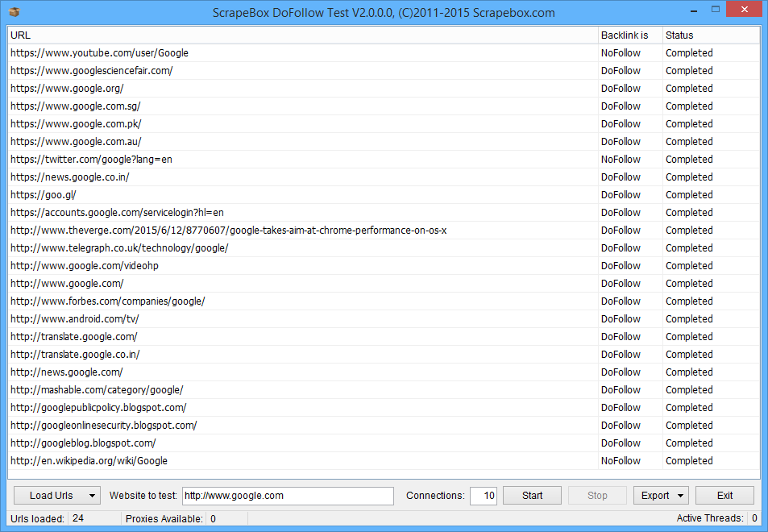768x532 pixels.
Task: Select the en.wikipedia.org/wiki/Google row
Action: click(x=89, y=461)
